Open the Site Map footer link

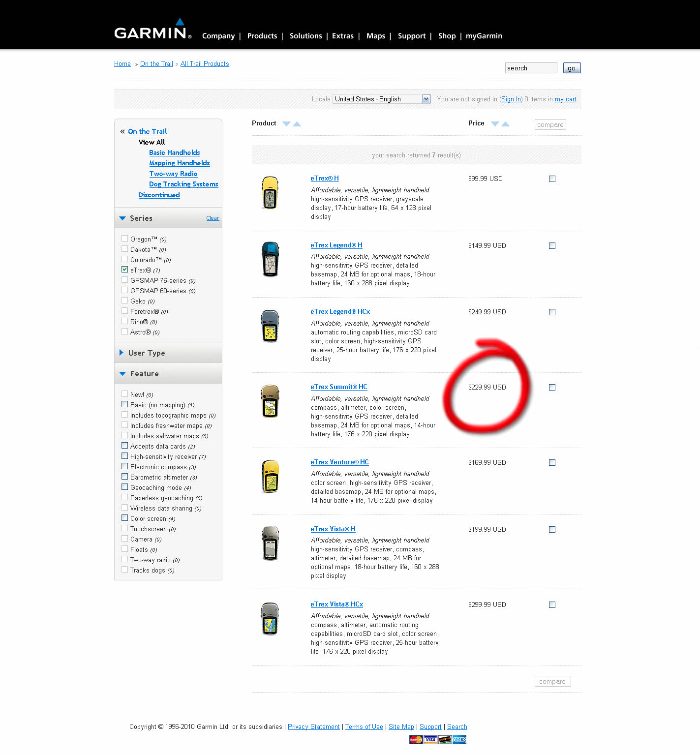point(401,727)
